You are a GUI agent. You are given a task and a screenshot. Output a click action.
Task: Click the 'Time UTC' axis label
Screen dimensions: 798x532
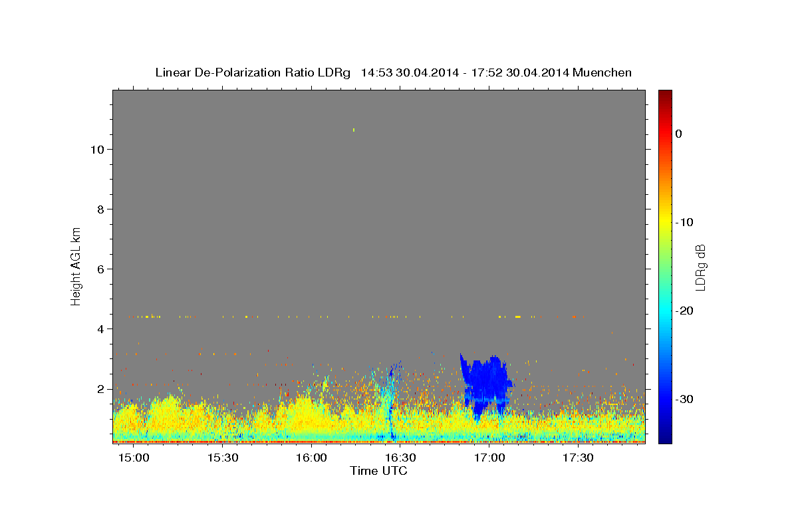(378, 471)
